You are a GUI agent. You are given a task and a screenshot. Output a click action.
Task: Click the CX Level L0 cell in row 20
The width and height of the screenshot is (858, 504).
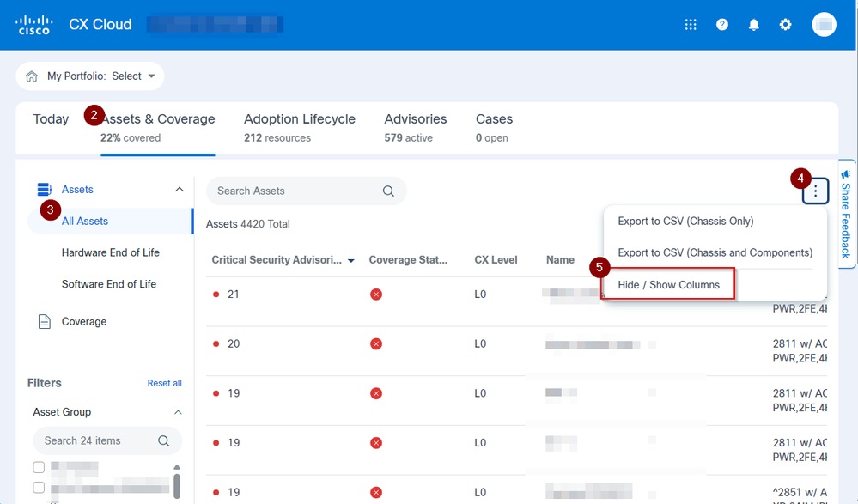tap(480, 343)
